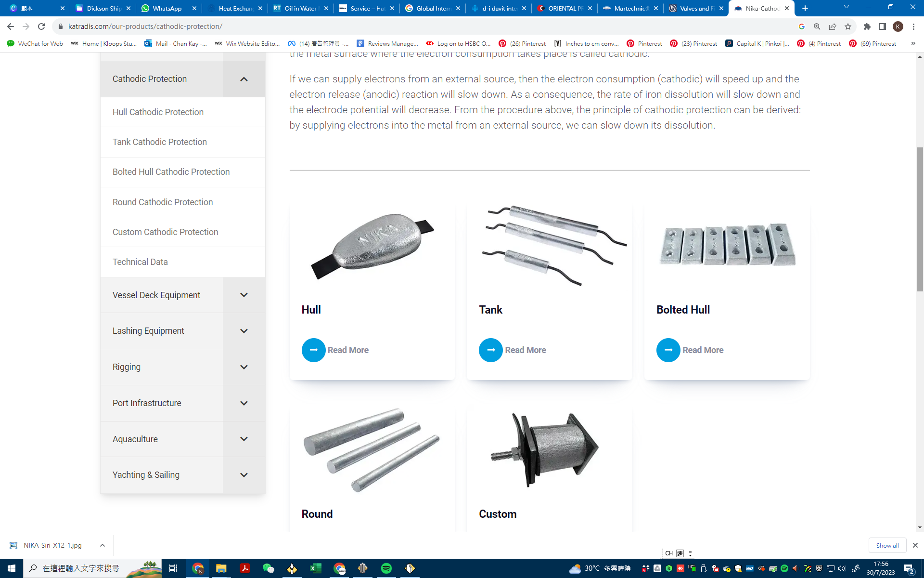Switch to the WhatsApp browser tab

pyautogui.click(x=167, y=8)
